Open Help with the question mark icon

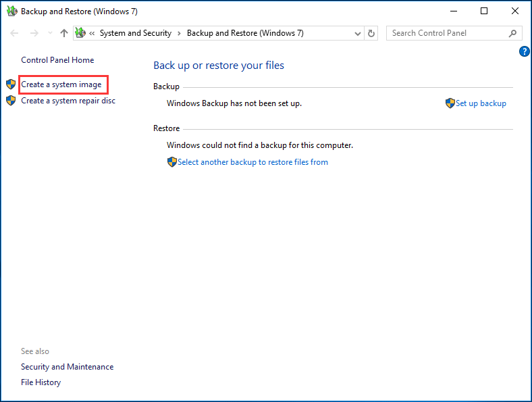[x=524, y=51]
